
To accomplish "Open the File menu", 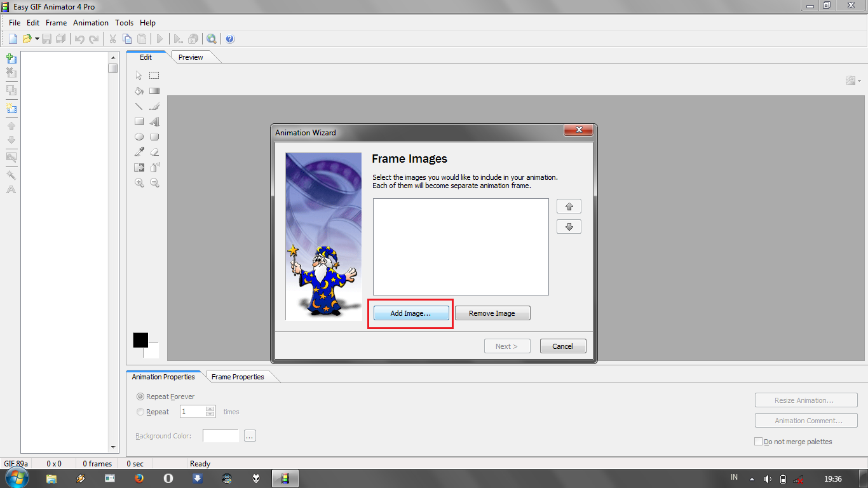I will coord(15,22).
